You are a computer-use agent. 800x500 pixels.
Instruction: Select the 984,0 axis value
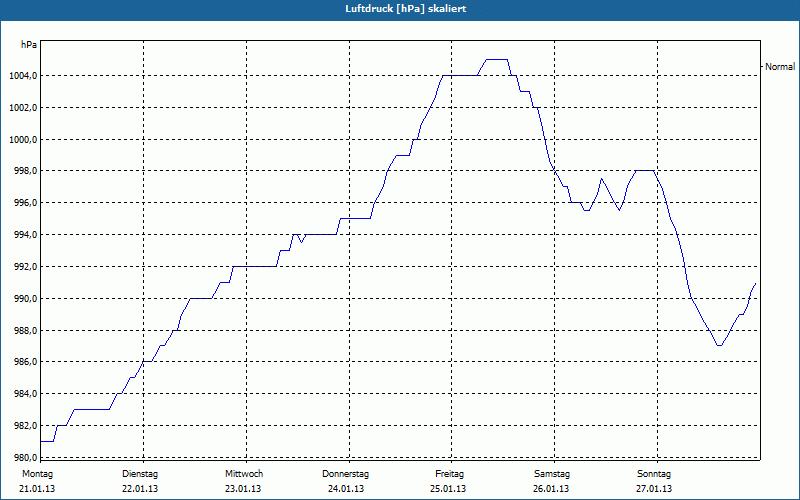point(24,394)
